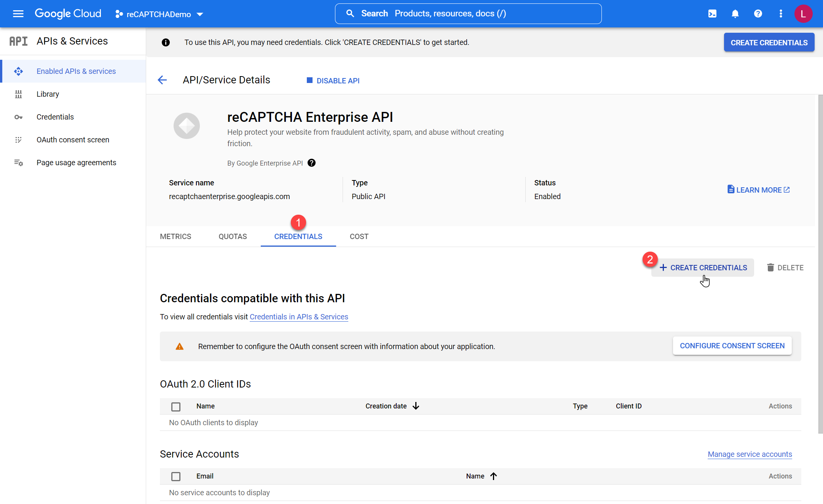Click the By Google Enterprise API text
Viewport: 823px width, 504px height.
[265, 163]
